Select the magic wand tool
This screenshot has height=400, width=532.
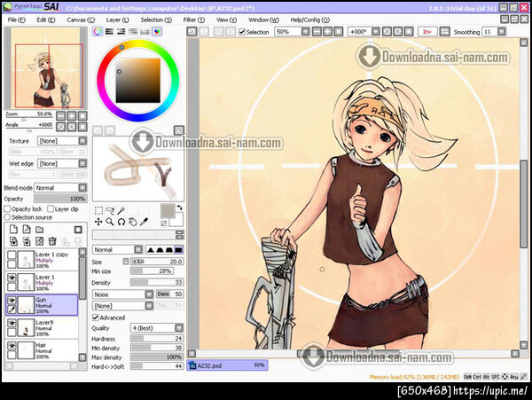(121, 211)
